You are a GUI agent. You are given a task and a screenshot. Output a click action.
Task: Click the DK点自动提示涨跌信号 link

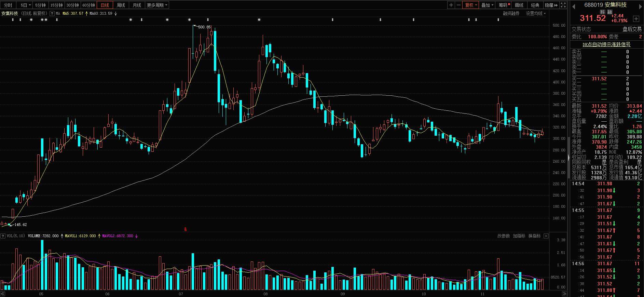click(x=606, y=44)
